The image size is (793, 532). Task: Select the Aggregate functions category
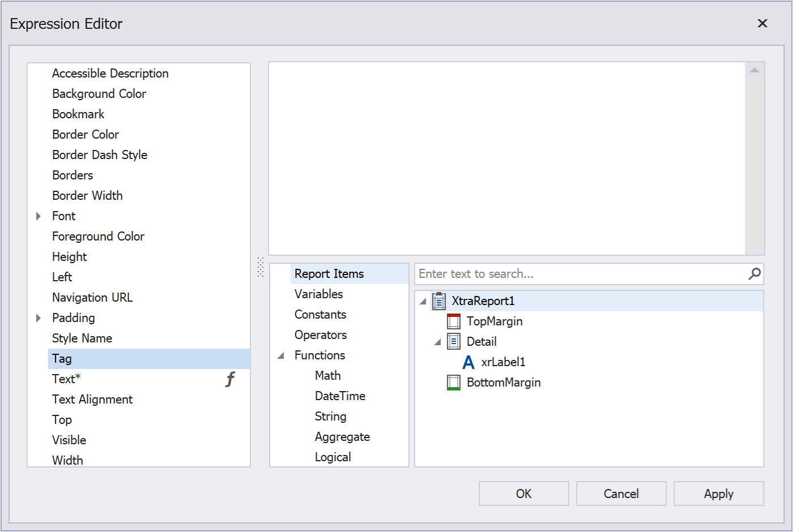coord(342,437)
